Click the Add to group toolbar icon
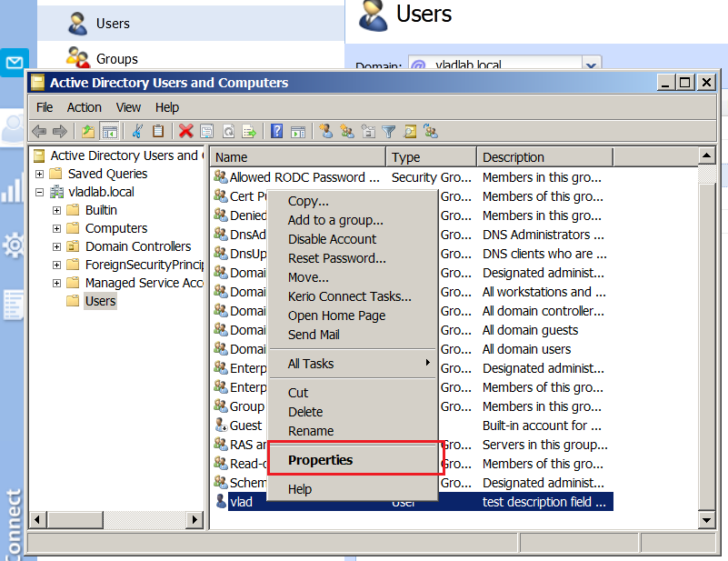 click(431, 132)
